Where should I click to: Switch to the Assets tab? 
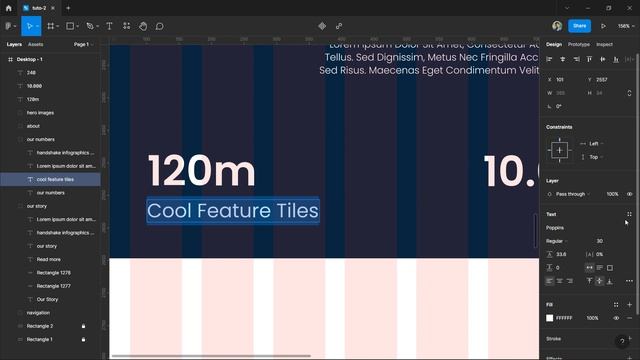[36, 44]
